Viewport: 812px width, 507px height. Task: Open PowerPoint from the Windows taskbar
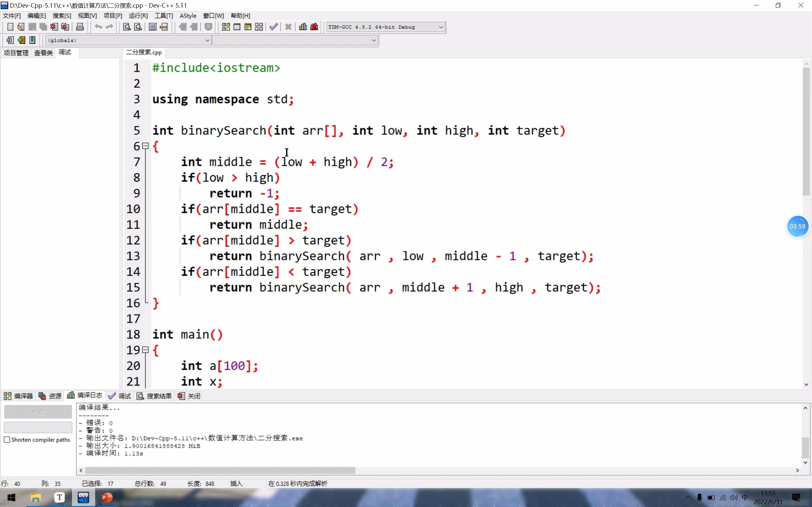click(x=107, y=497)
